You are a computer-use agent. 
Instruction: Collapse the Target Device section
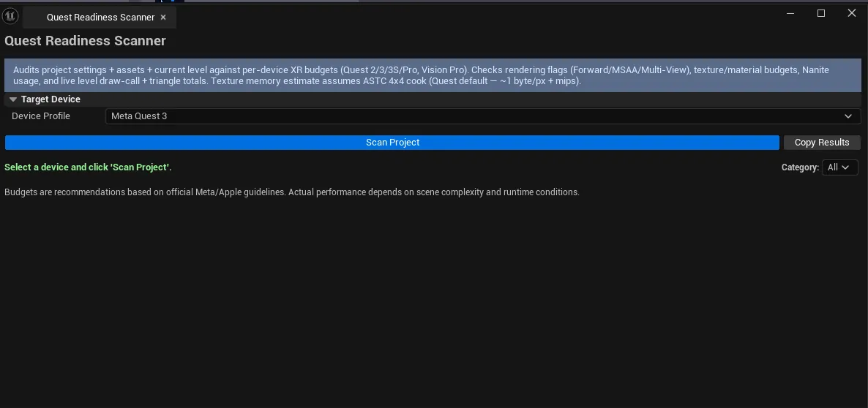13,99
